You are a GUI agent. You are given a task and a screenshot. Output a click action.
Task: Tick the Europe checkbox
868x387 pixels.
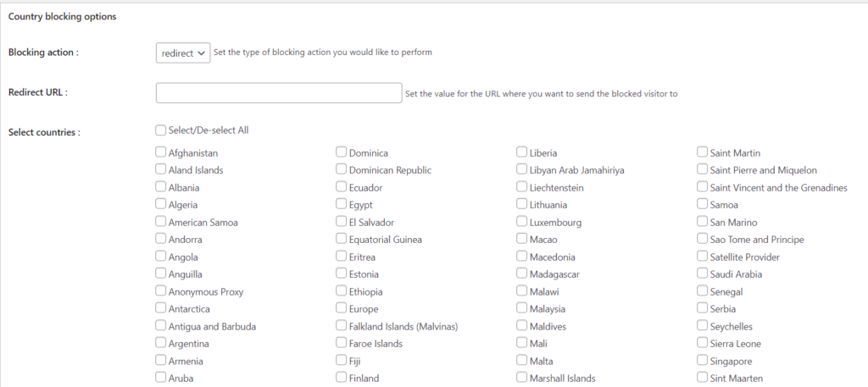342,308
